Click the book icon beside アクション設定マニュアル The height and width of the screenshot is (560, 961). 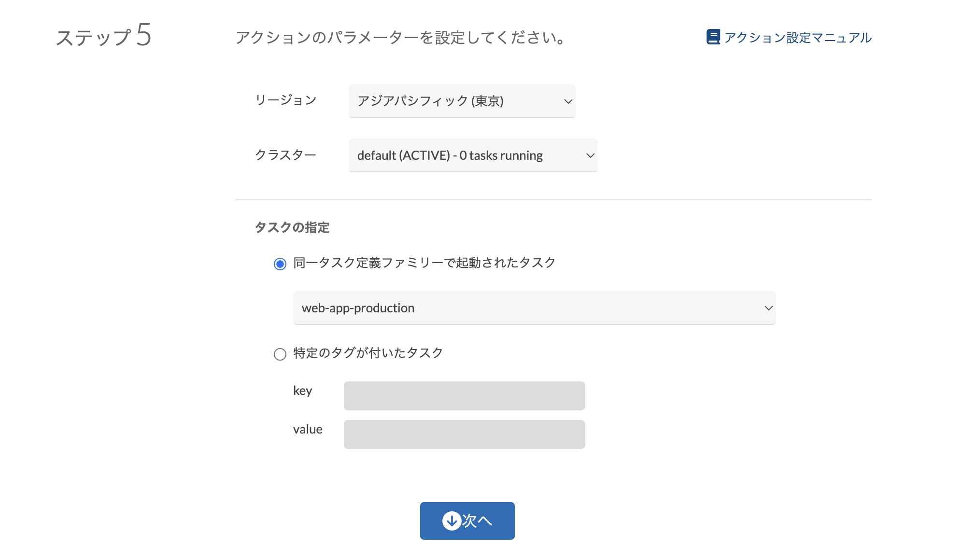[713, 37]
